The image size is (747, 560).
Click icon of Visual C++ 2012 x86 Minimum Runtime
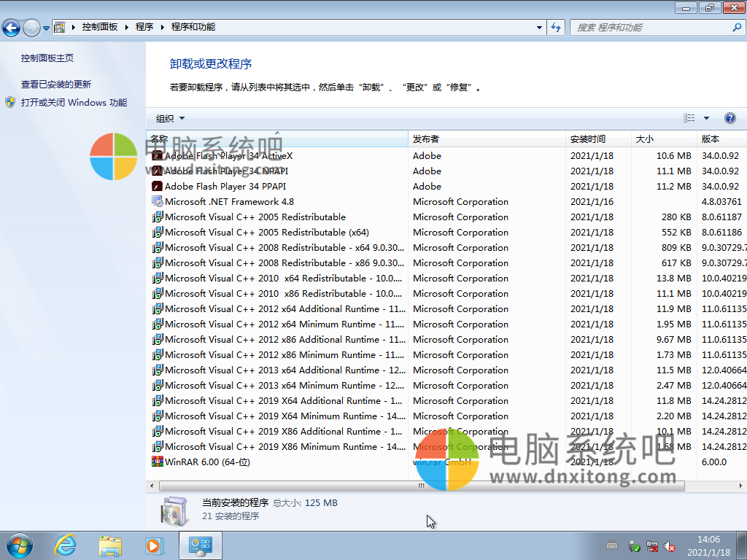(158, 355)
